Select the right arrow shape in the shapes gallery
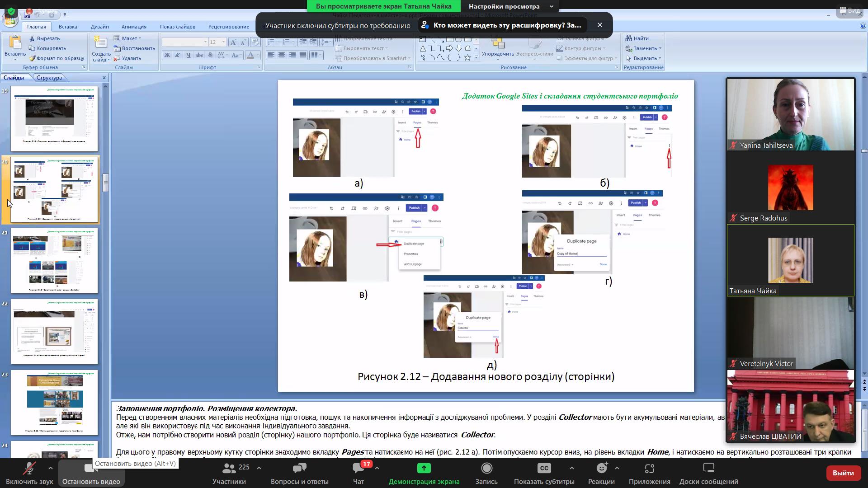The image size is (868, 488). pyautogui.click(x=449, y=48)
